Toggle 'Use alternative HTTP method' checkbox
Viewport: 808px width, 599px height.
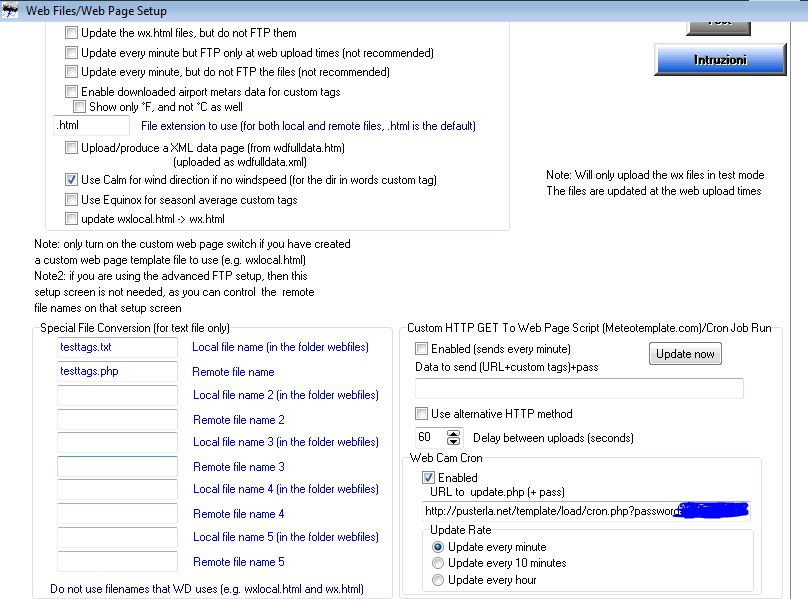[422, 413]
